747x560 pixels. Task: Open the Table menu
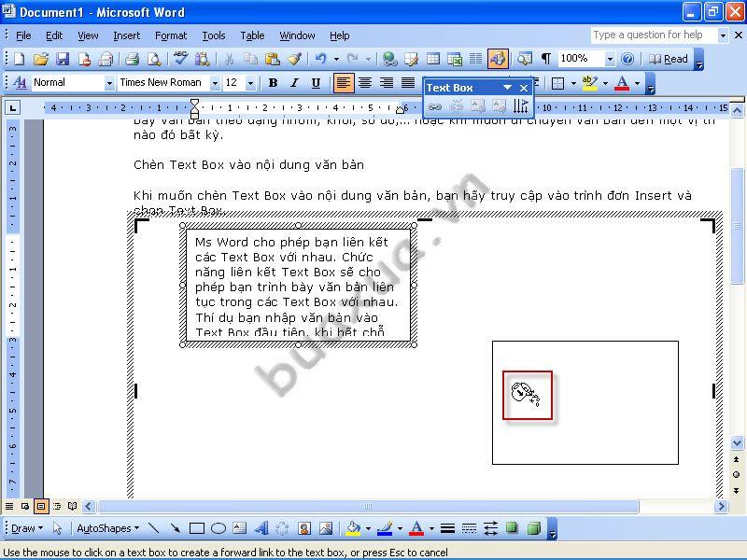click(252, 35)
